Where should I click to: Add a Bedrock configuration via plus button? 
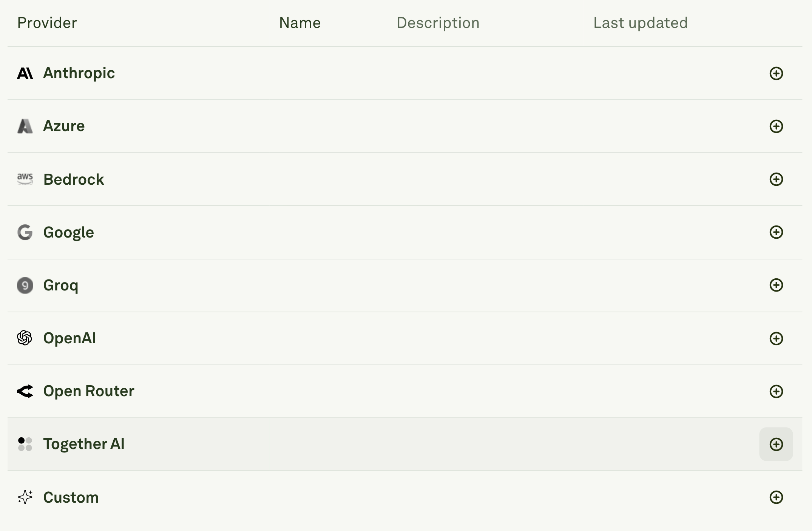[x=776, y=179]
